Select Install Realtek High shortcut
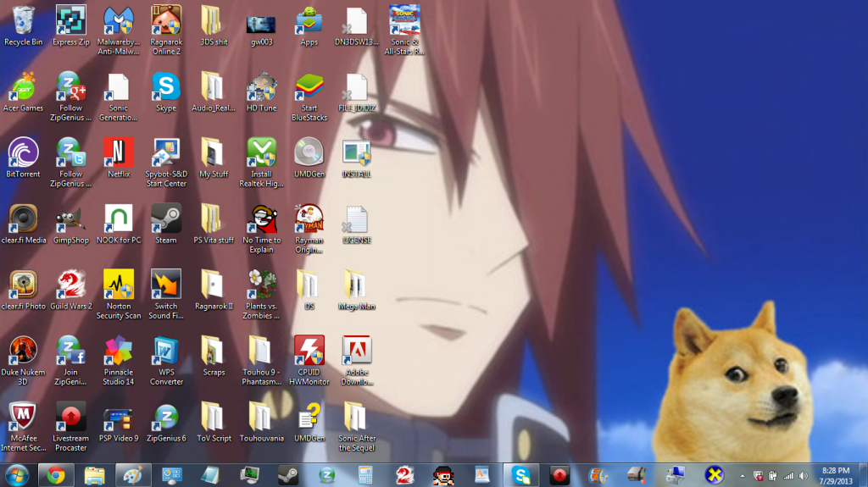The image size is (868, 487). point(261,163)
